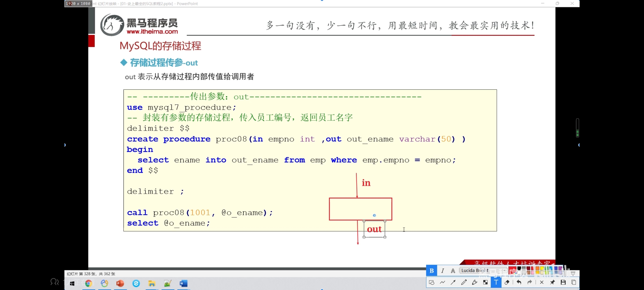This screenshot has height=290, width=644.
Task: Cancel the screenshot with X button
Action: click(x=541, y=282)
